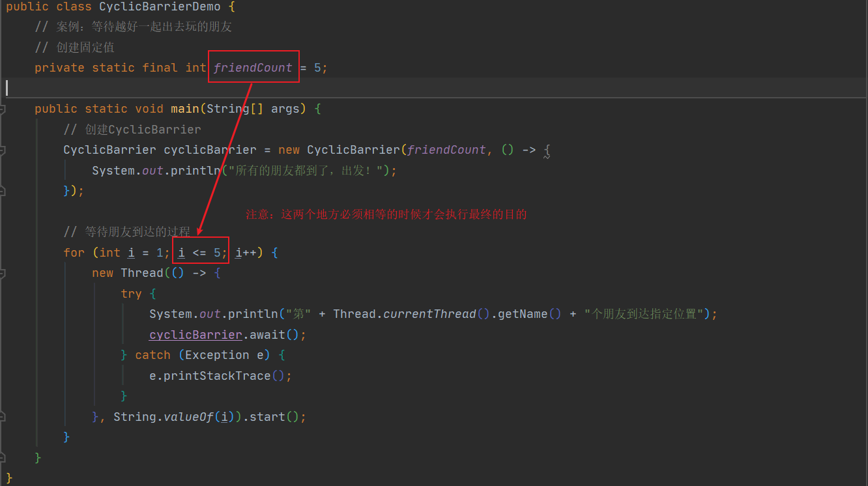The width and height of the screenshot is (868, 486).
Task: Click the 'i <= 5' loop condition
Action: tap(199, 253)
